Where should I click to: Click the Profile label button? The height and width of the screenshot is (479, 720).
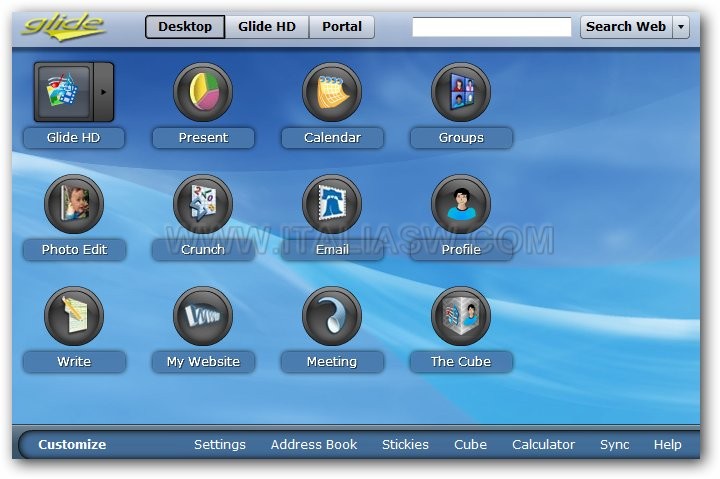click(x=461, y=249)
